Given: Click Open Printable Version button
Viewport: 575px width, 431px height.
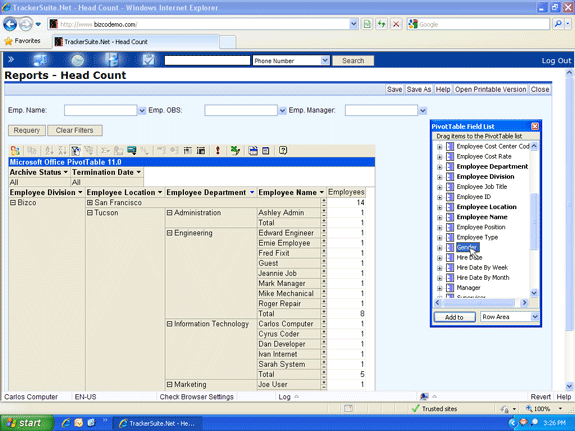Looking at the screenshot, I should [490, 90].
